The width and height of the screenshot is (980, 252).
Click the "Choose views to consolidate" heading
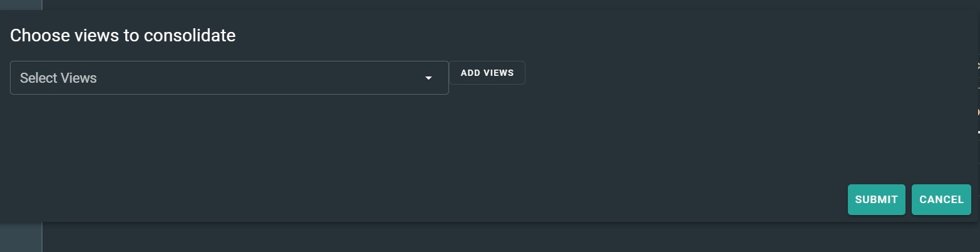point(123,36)
